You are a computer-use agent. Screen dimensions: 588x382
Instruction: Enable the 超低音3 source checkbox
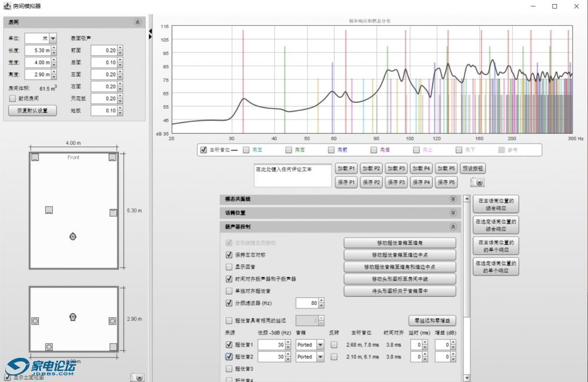tap(229, 369)
